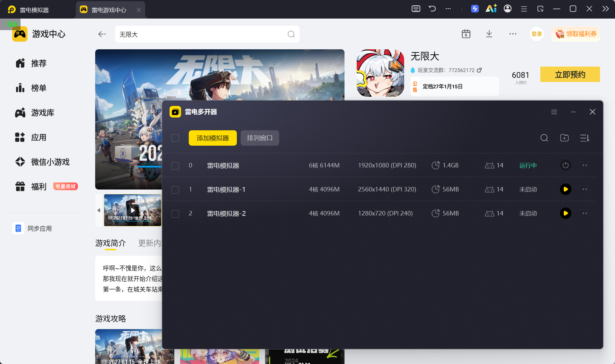Click the 立即预约 button
Image resolution: width=615 pixels, height=364 pixels.
570,74
